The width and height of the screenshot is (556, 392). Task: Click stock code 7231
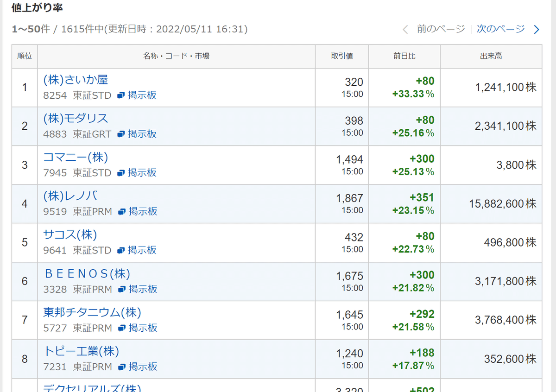tap(55, 367)
